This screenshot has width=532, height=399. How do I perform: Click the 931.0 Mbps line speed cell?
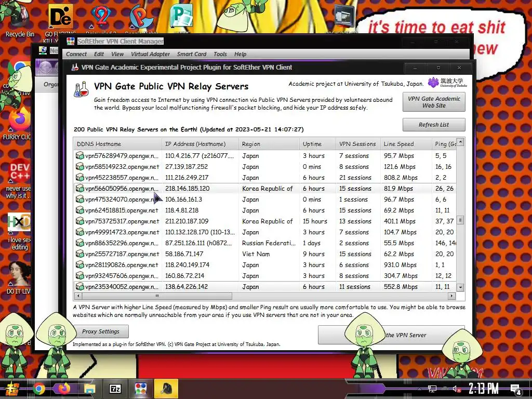coord(400,264)
